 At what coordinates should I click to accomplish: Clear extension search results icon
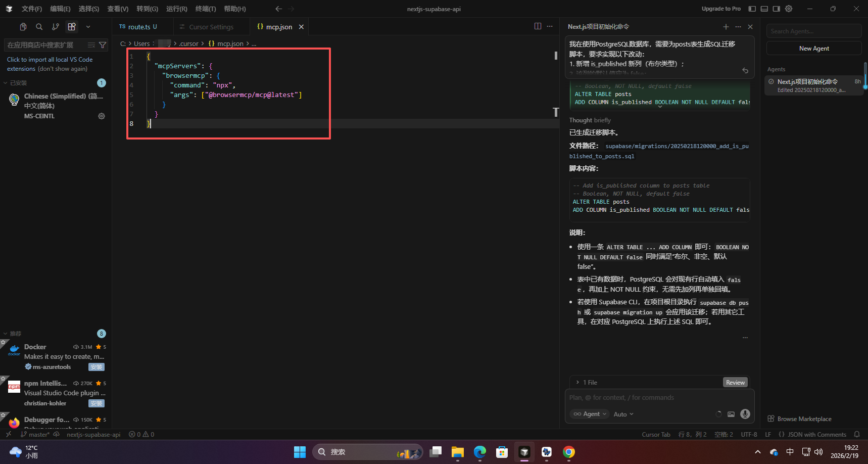pos(91,45)
